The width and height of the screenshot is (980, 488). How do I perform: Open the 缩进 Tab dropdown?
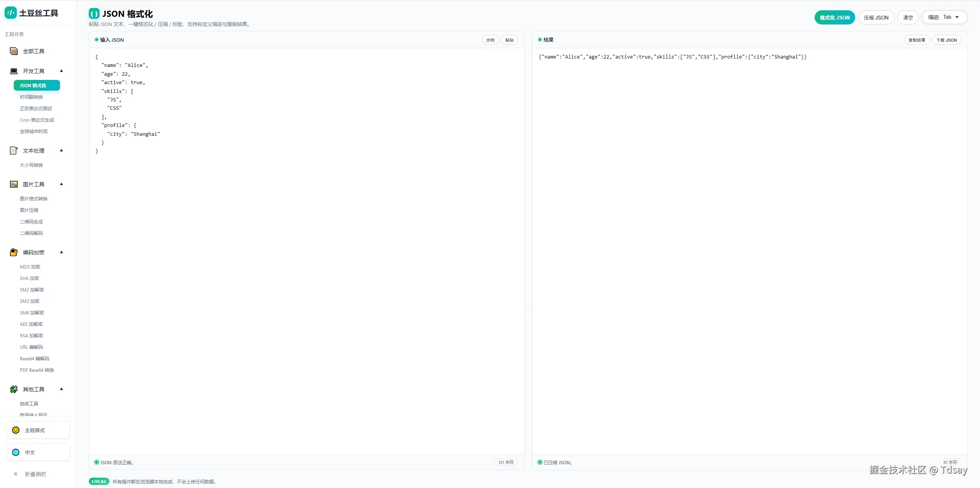click(x=944, y=17)
